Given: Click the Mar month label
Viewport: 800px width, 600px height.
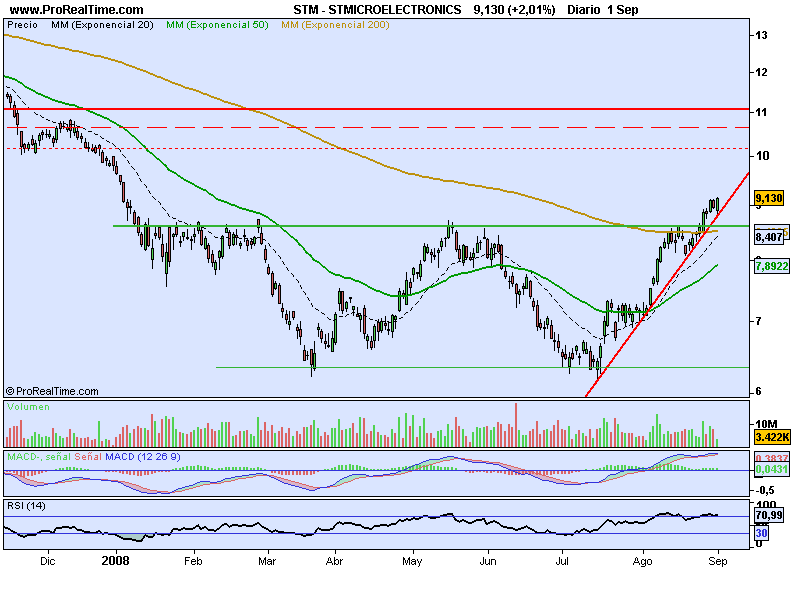Looking at the screenshot, I should (x=267, y=561).
